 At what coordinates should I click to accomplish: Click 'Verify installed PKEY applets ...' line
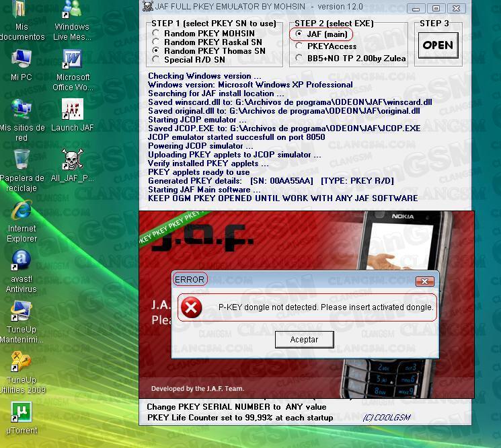tap(208, 163)
